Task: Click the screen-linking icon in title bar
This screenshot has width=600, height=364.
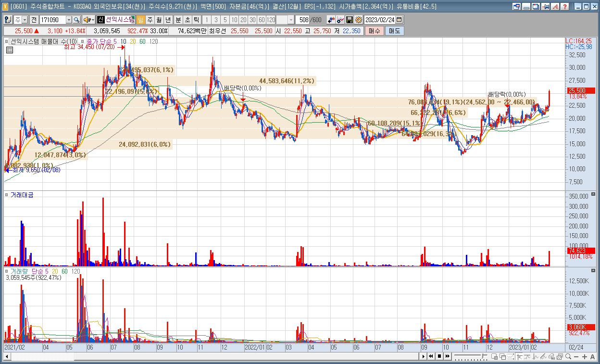Action: click(x=516, y=7)
